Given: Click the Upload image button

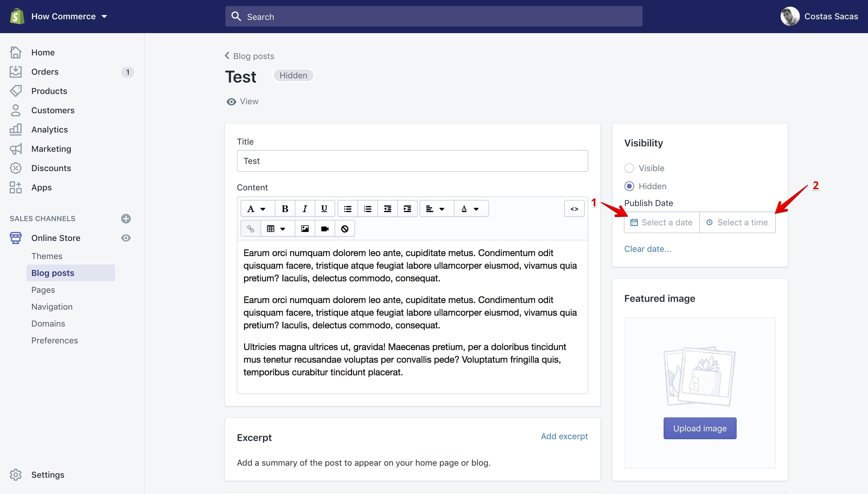Looking at the screenshot, I should point(700,429).
